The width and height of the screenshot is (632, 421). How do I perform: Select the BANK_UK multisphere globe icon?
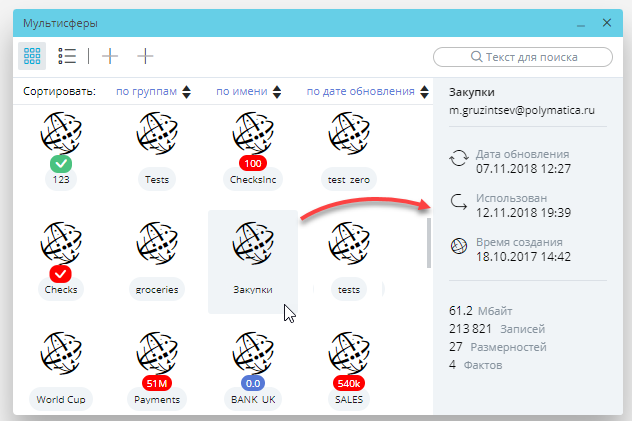[x=253, y=353]
